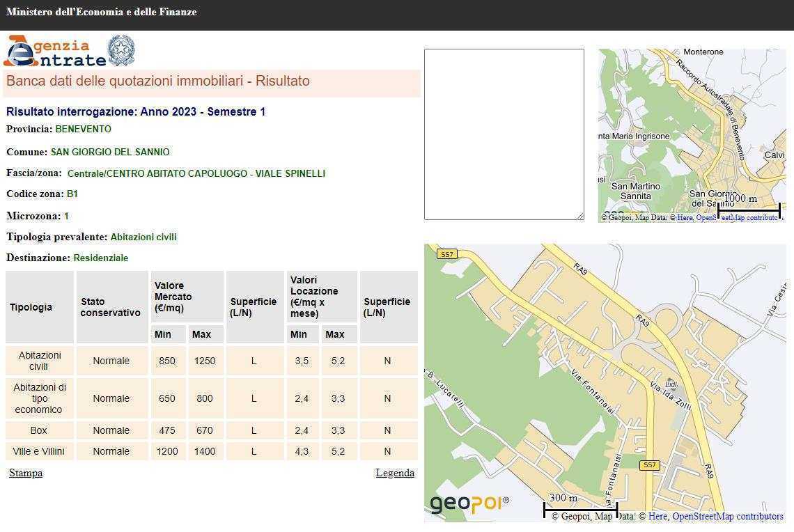Click the Agenzia Entrate logo

click(54, 52)
